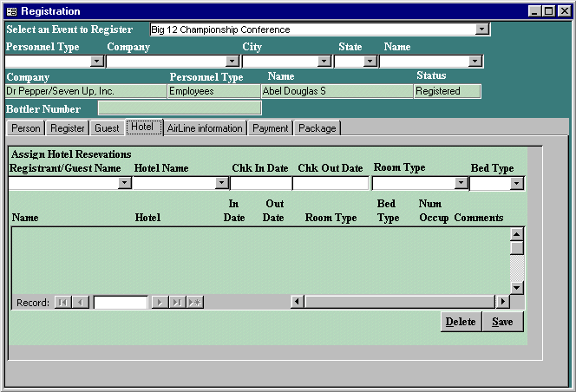
Task: Open the event selection dropdown
Action: (x=482, y=29)
